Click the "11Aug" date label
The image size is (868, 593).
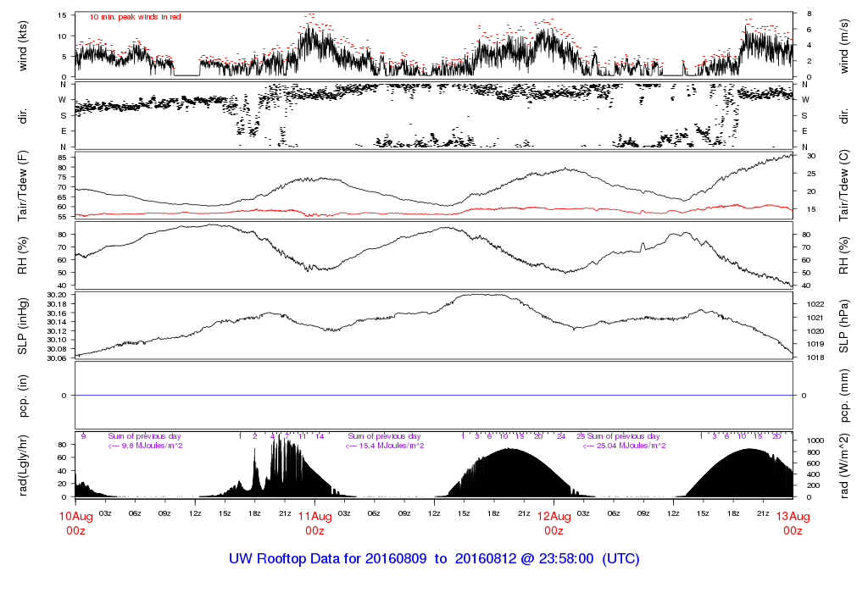click(x=315, y=516)
